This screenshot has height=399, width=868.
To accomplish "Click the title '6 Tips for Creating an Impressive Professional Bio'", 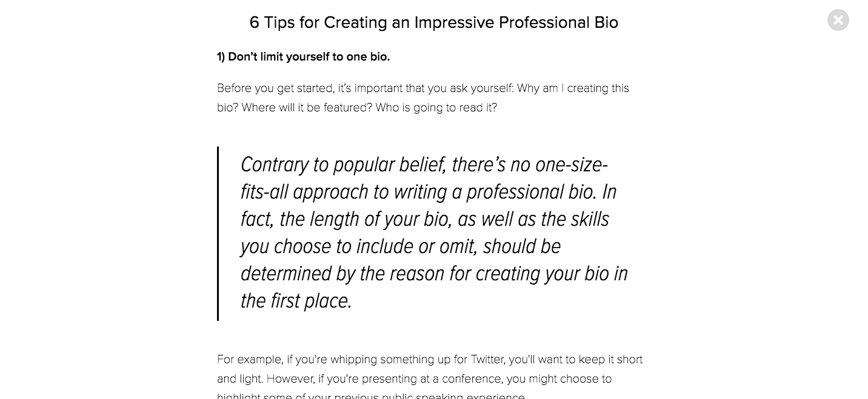I will coord(434,22).
